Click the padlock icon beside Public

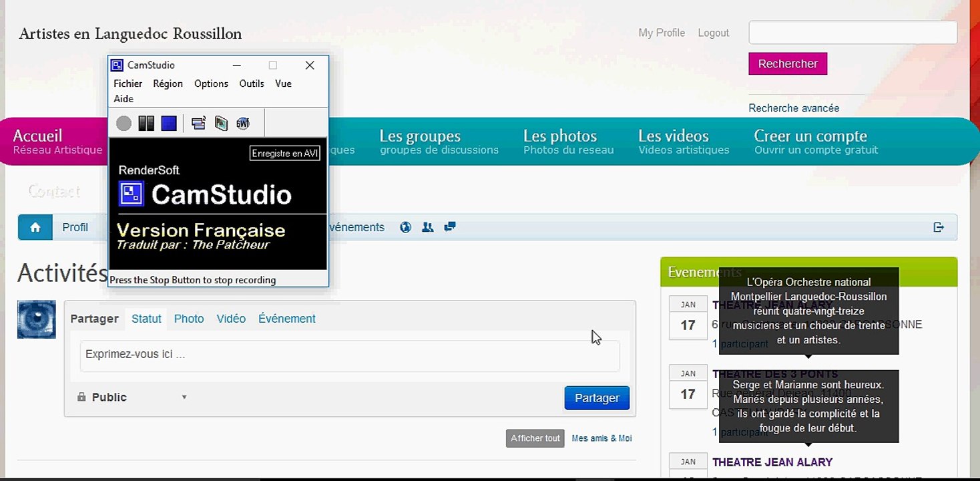pos(81,397)
